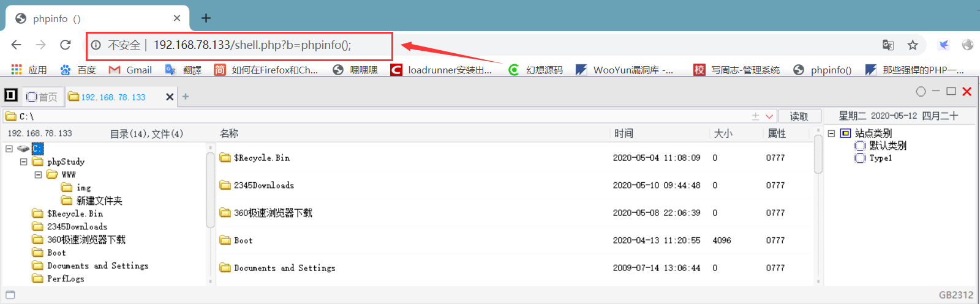
Task: Select the $Recycle.Bin row in list
Action: coord(514,158)
